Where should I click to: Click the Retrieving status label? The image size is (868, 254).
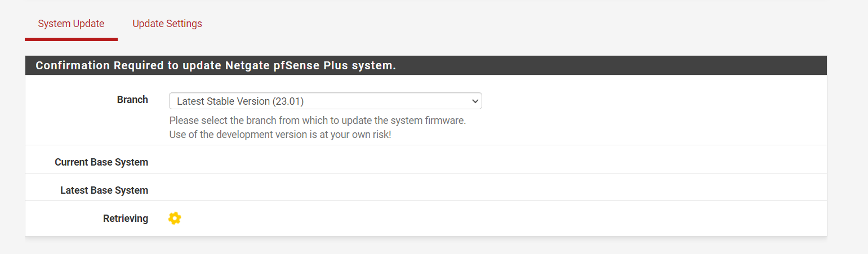coord(126,219)
